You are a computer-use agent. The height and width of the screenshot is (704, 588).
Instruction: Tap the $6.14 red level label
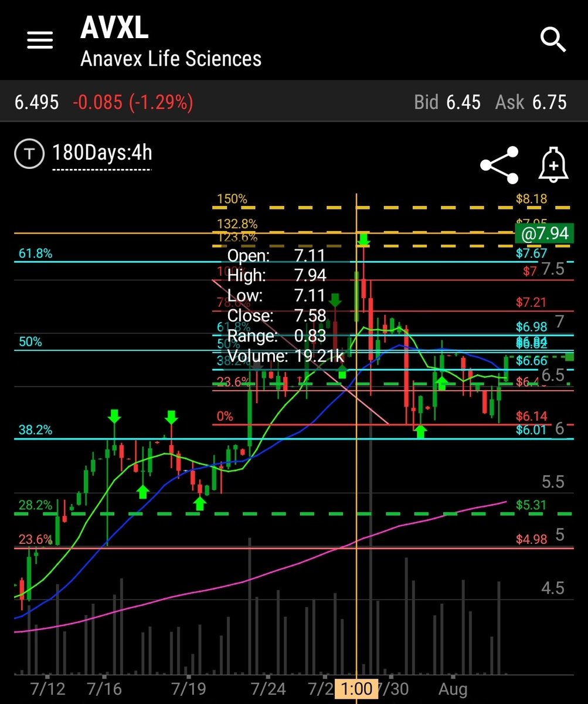click(532, 416)
